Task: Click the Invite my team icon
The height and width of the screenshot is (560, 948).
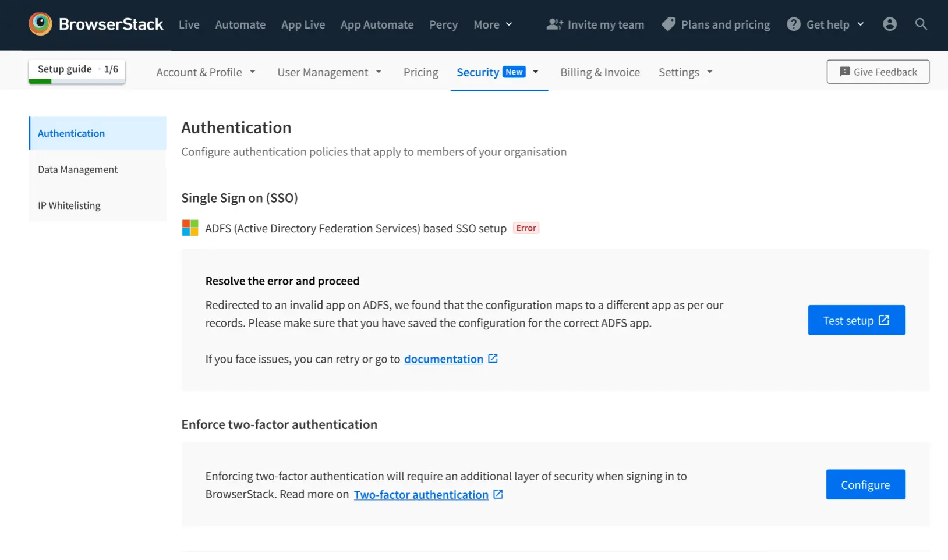Action: point(554,24)
